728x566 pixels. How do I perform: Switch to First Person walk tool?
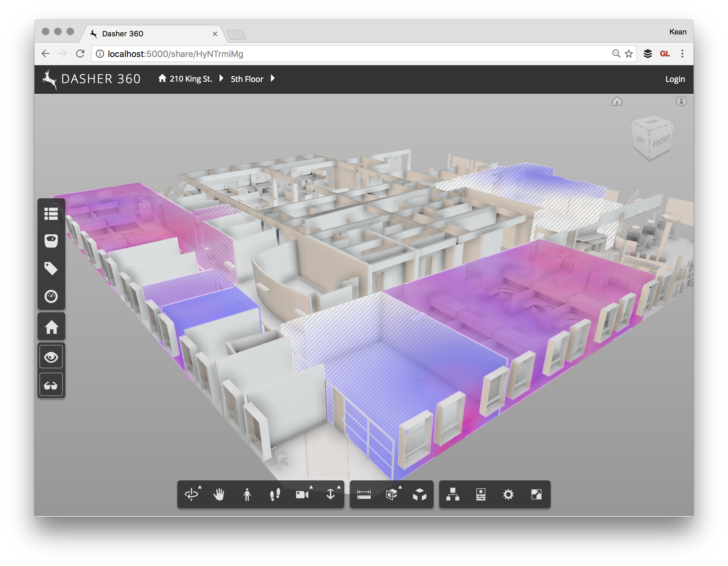pyautogui.click(x=247, y=494)
